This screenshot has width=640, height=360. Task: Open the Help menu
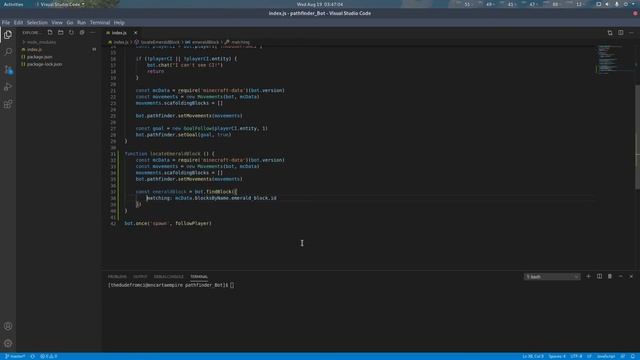pos(119,22)
